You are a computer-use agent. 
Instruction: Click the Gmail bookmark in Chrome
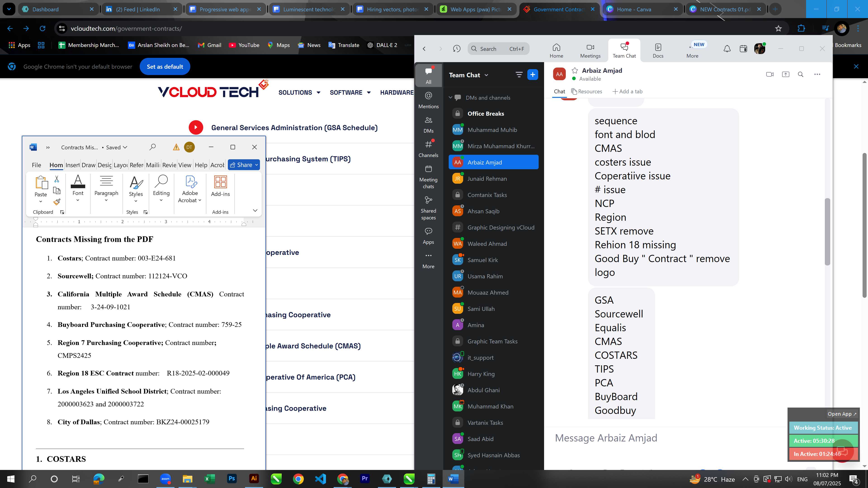[209, 45]
